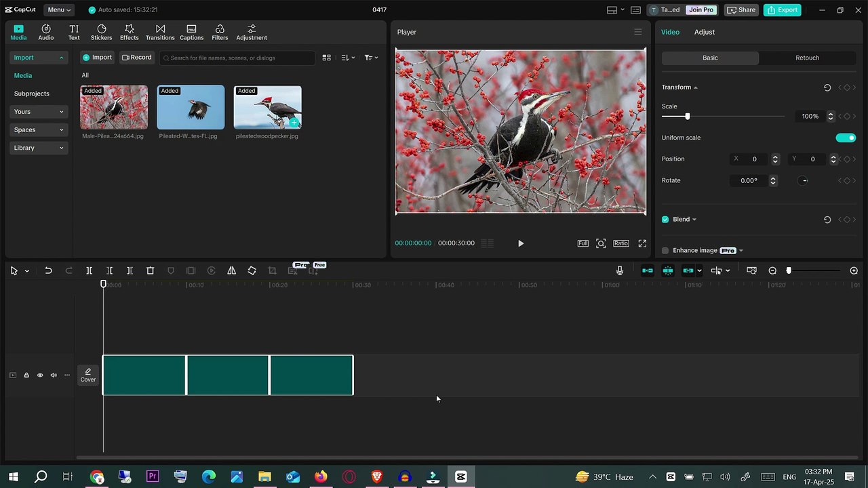Click the Crop icon in timeline toolbar
The height and width of the screenshot is (488, 868).
[x=272, y=270]
